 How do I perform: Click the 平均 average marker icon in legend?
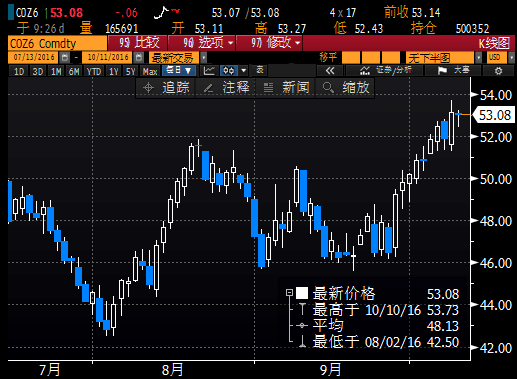click(x=302, y=325)
